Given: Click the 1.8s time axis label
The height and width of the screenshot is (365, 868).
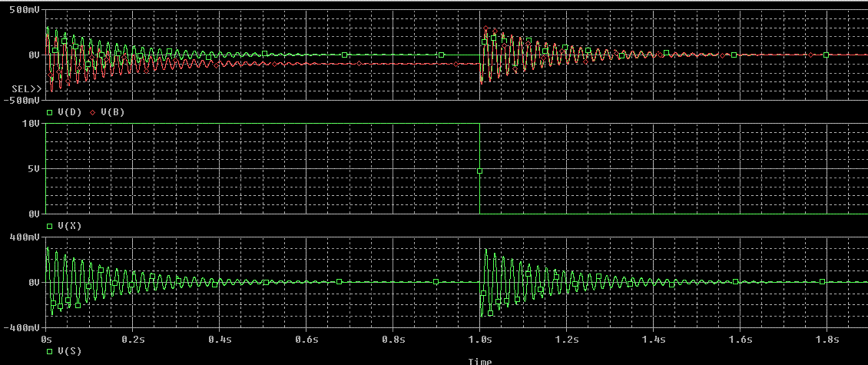Looking at the screenshot, I should 827,338.
